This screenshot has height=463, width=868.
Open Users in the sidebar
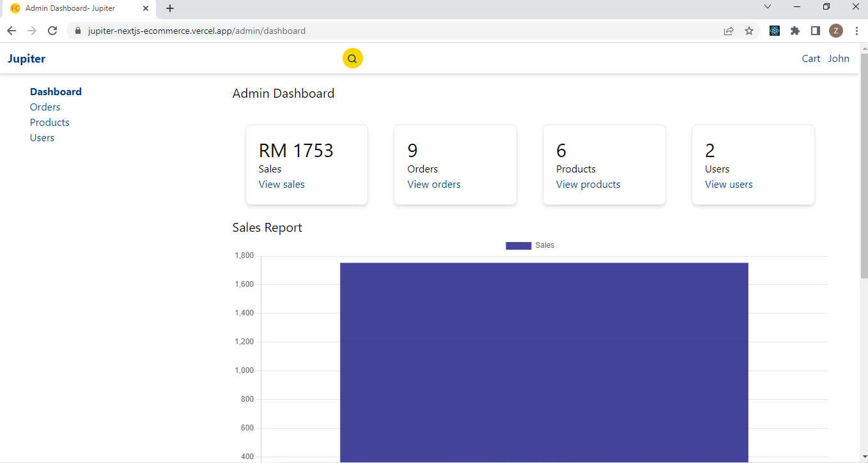(x=42, y=138)
